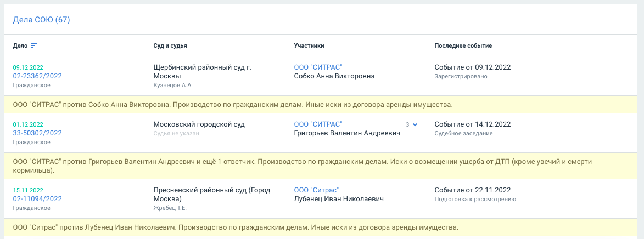Click participant Собко Анна Викторовна
The width and height of the screenshot is (644, 239).
[334, 76]
